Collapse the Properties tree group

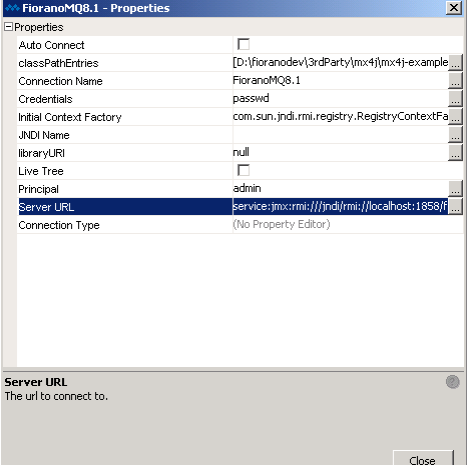click(8, 27)
